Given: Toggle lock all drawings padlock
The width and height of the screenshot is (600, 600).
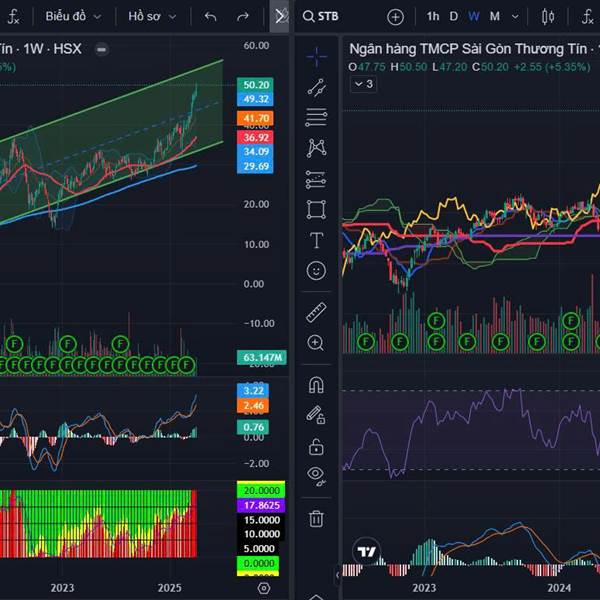Looking at the screenshot, I should (316, 446).
